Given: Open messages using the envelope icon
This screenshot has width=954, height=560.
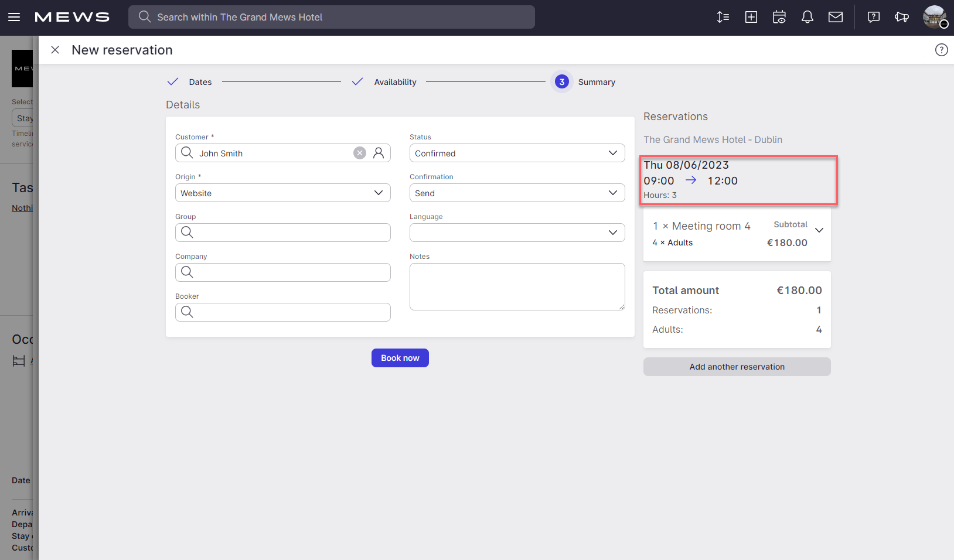Looking at the screenshot, I should [836, 17].
